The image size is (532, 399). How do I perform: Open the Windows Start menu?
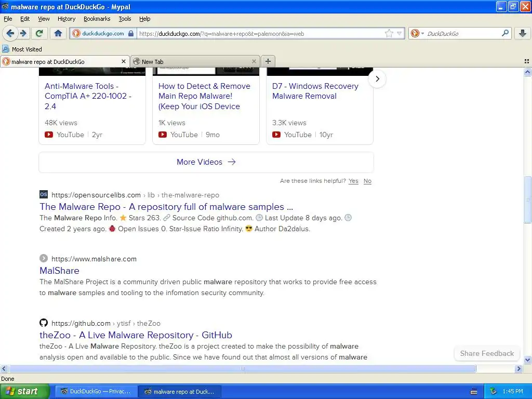[24, 391]
